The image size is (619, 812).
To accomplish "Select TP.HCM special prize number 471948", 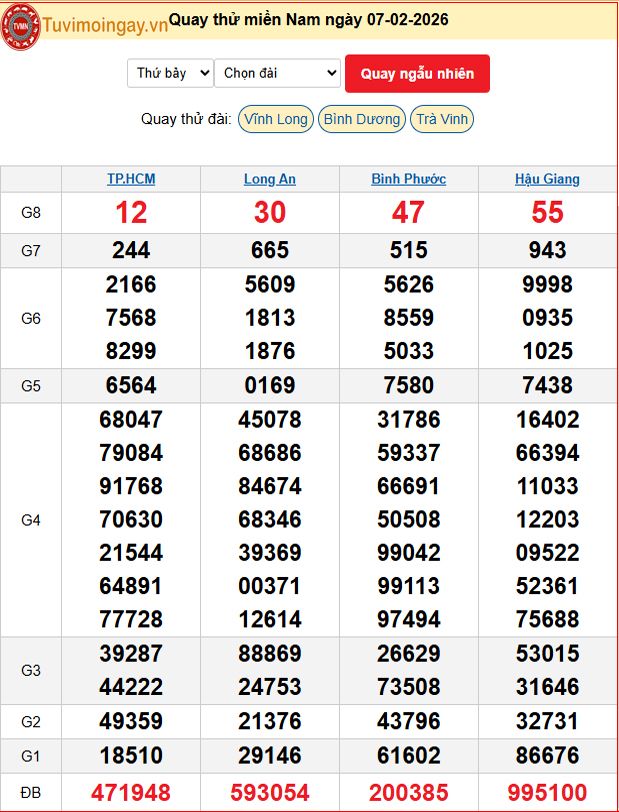I will [131, 792].
